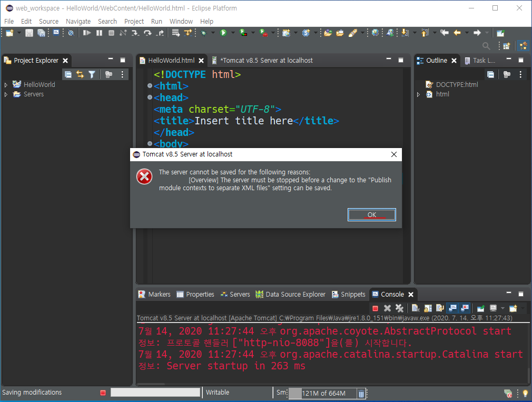Click the title tag line in editor

(246, 121)
